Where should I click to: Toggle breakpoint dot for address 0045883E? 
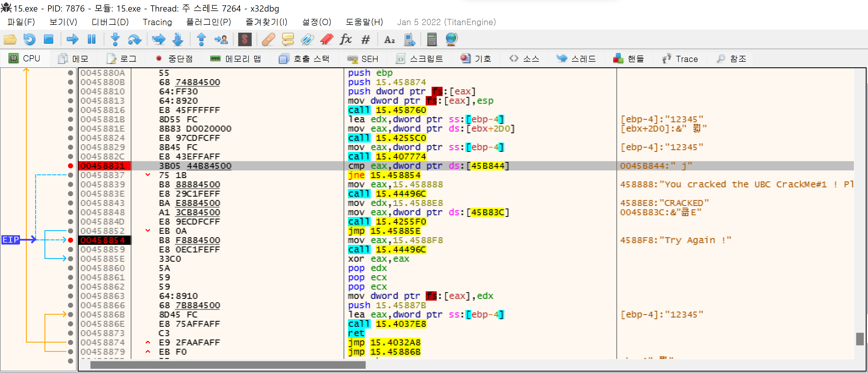(70, 194)
